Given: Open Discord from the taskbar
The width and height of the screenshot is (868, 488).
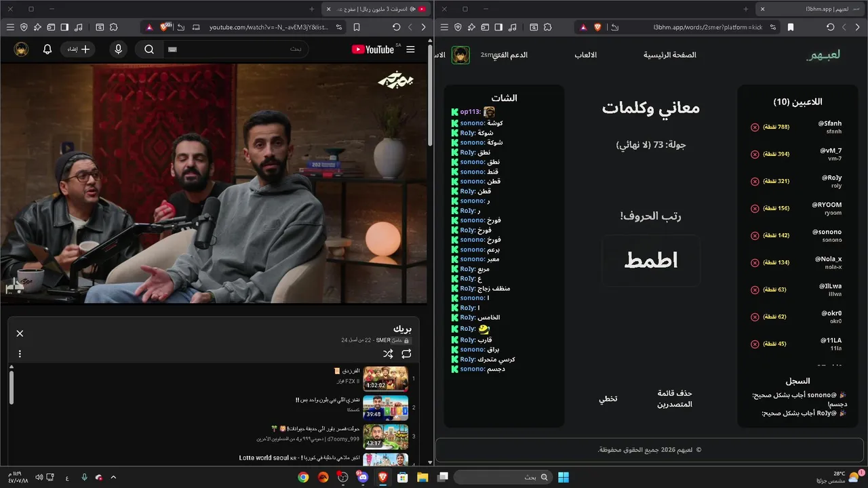Looking at the screenshot, I should (363, 477).
